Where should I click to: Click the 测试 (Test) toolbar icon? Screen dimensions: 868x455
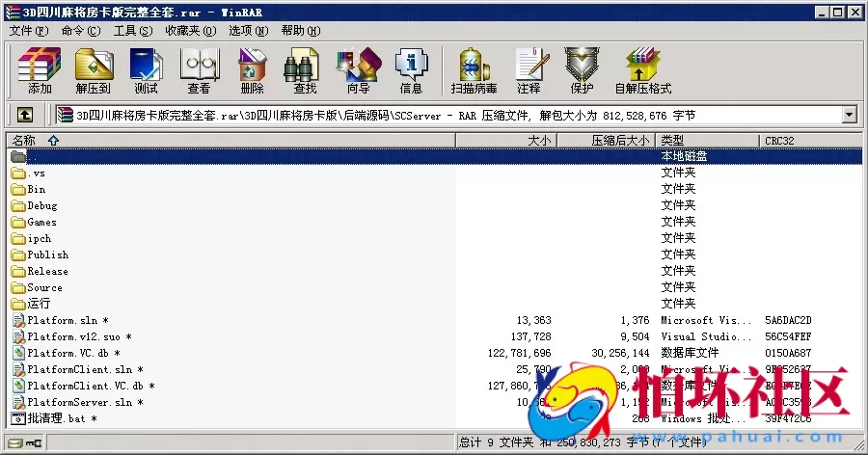(146, 70)
